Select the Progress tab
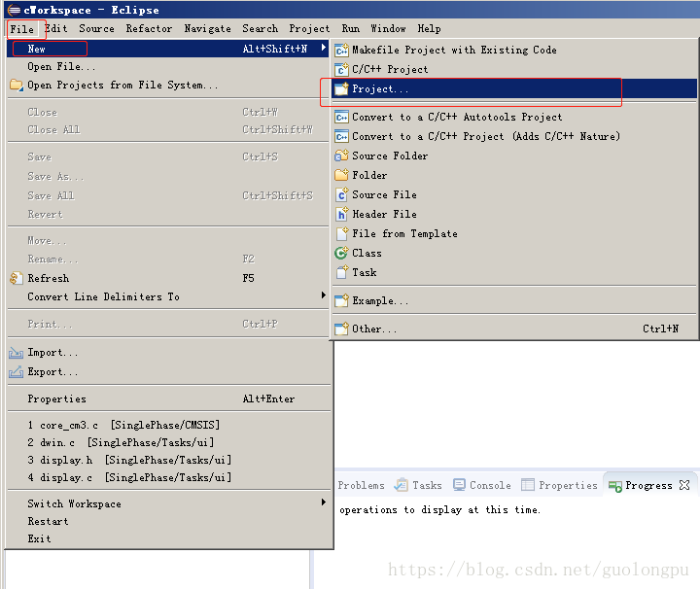Image resolution: width=700 pixels, height=589 pixels. (x=648, y=485)
